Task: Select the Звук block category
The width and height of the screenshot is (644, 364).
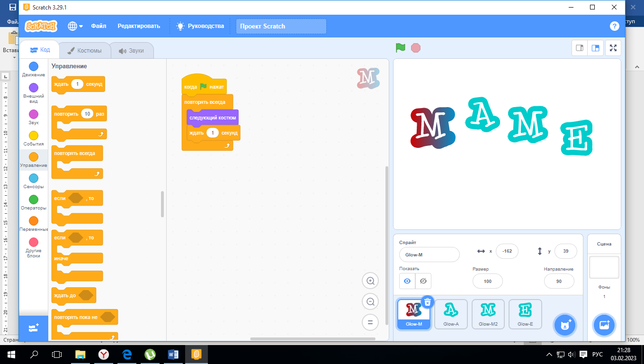Action: (34, 117)
